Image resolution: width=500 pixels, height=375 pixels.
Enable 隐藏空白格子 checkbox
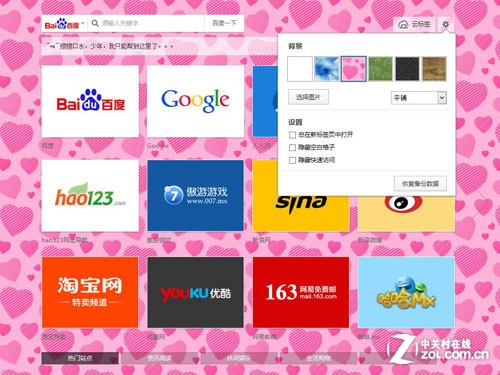[292, 147]
